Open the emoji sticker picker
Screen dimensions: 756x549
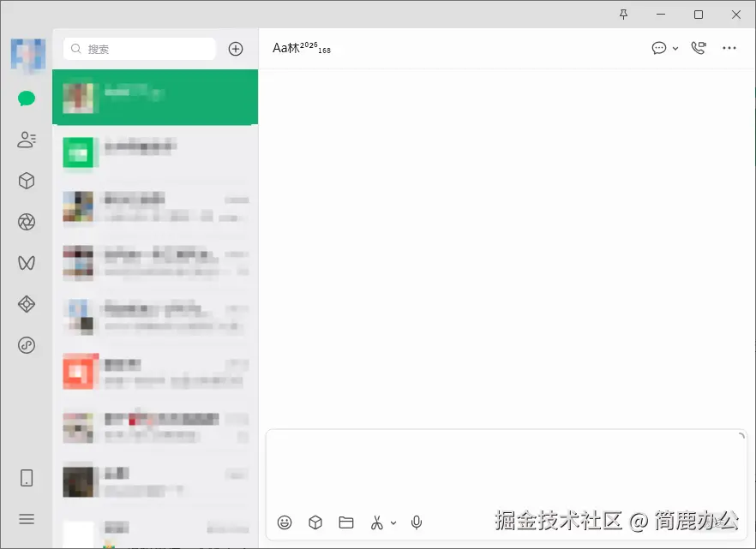pyautogui.click(x=285, y=522)
